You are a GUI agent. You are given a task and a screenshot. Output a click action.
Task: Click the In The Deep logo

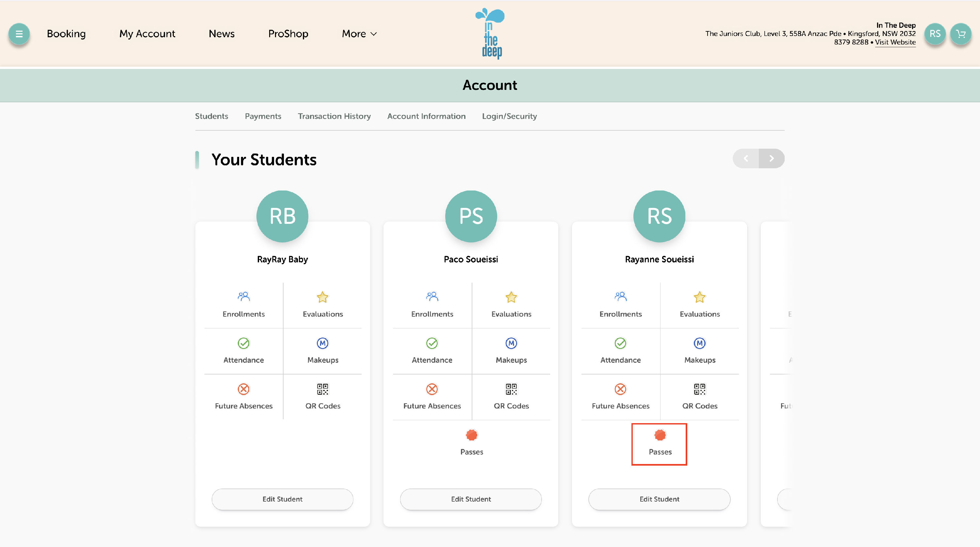490,34
